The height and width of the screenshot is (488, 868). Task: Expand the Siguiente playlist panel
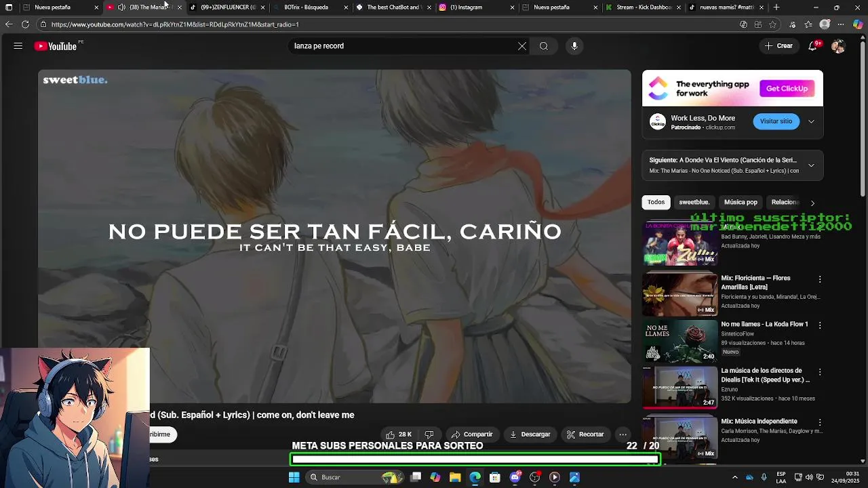811,165
